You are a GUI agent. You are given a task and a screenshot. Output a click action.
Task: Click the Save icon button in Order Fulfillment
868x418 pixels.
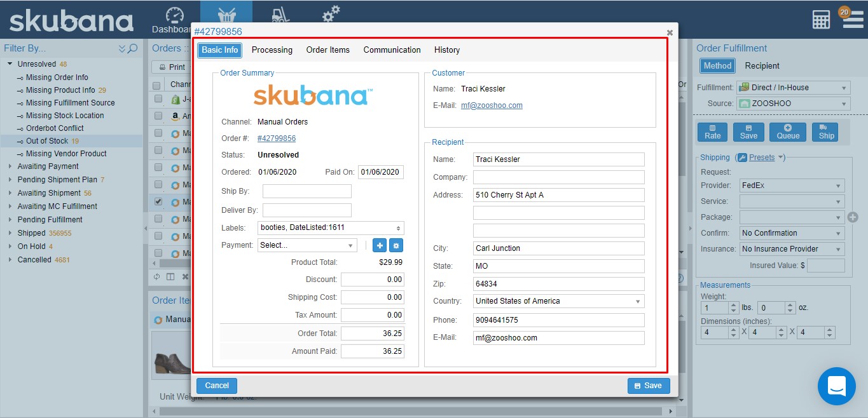748,132
